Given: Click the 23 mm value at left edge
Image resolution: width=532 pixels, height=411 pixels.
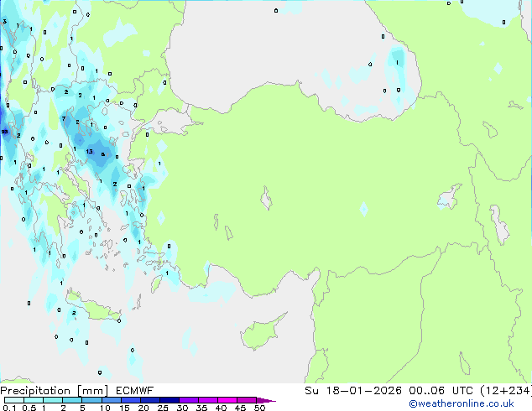Looking at the screenshot, I should (4, 132).
